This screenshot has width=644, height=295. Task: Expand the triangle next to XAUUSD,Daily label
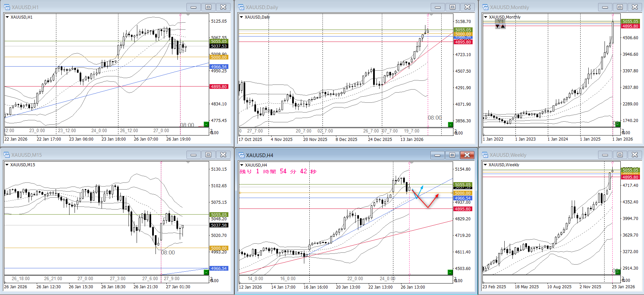[242, 17]
